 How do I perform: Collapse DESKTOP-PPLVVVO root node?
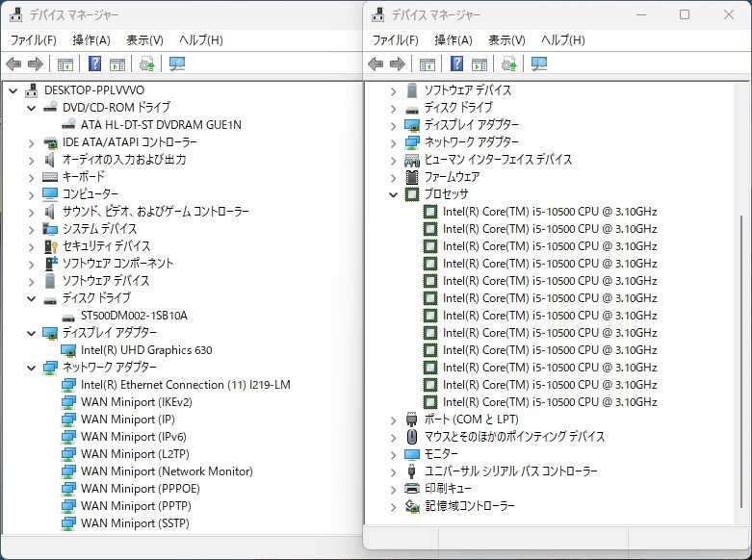pyautogui.click(x=13, y=90)
